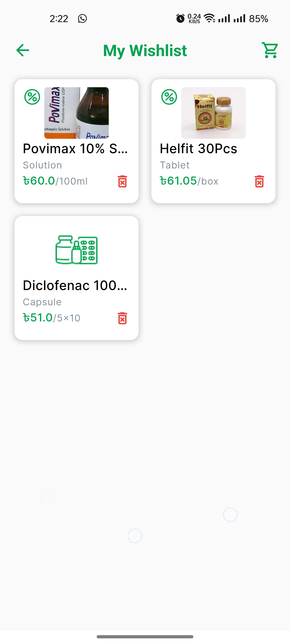Tap the alarm icon in status bar
The image size is (290, 644).
pyautogui.click(x=180, y=19)
